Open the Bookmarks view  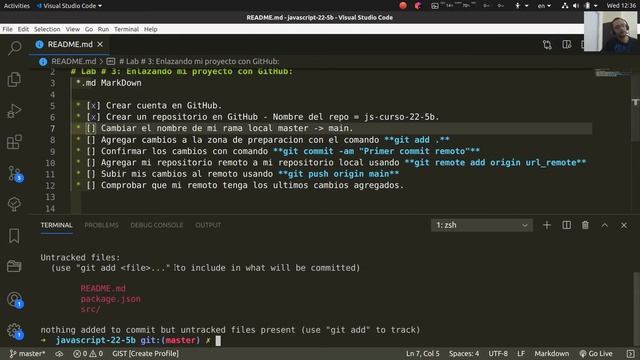coord(14,236)
